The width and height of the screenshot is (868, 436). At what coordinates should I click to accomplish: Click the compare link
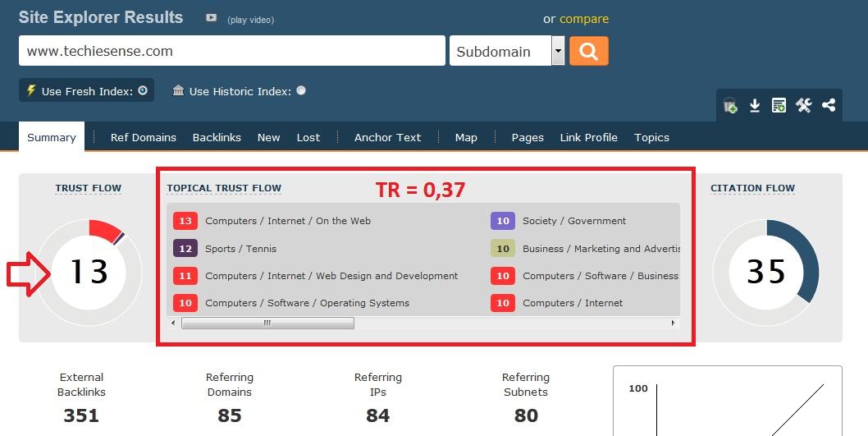click(584, 19)
